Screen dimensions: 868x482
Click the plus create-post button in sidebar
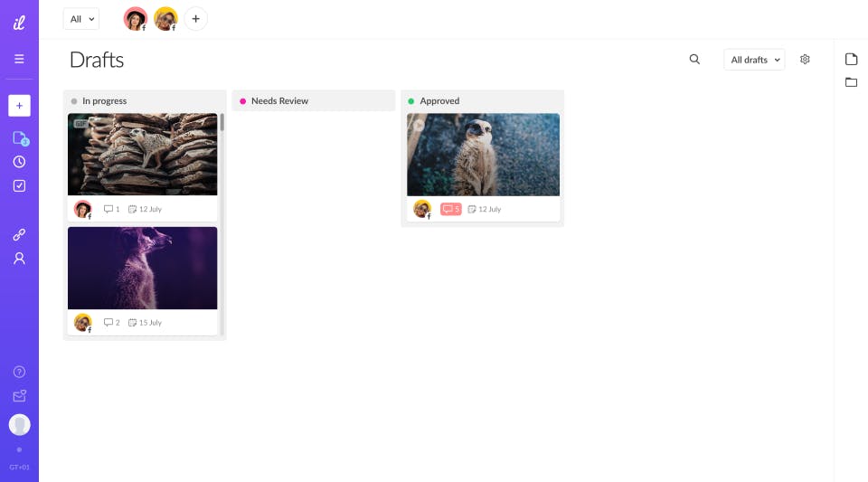pyautogui.click(x=19, y=106)
